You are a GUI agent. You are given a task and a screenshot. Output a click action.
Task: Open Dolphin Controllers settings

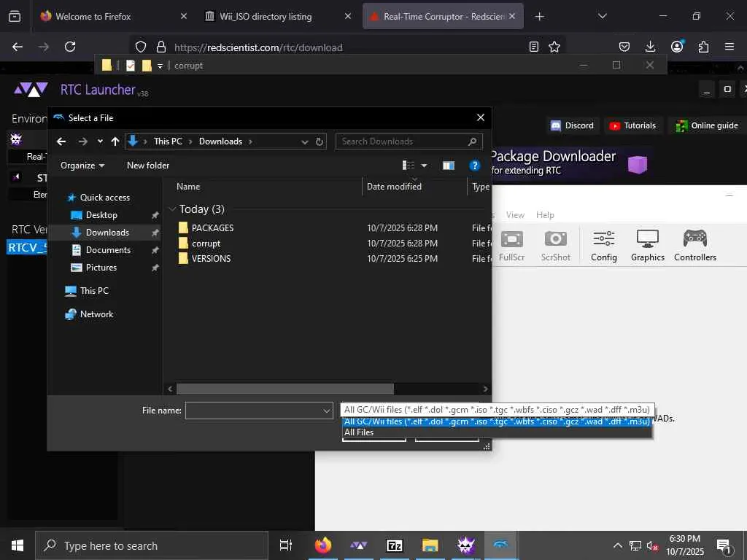pyautogui.click(x=694, y=246)
